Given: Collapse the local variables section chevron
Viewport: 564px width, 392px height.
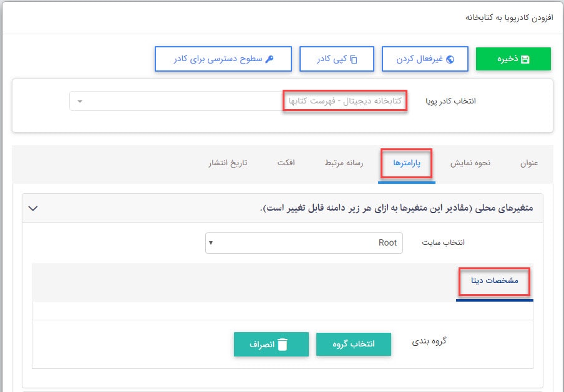Looking at the screenshot, I should [x=34, y=208].
